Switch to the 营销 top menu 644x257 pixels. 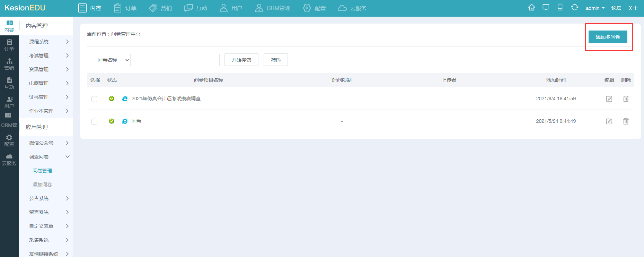tap(160, 8)
